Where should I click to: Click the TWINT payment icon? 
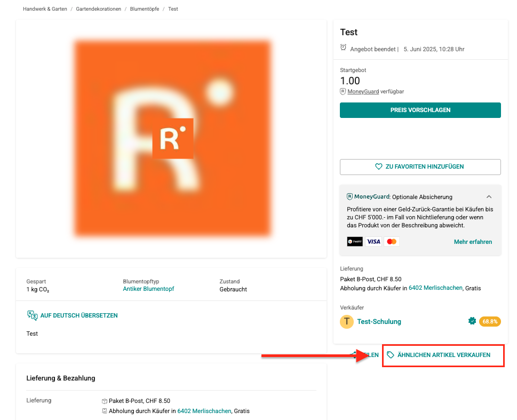click(355, 242)
